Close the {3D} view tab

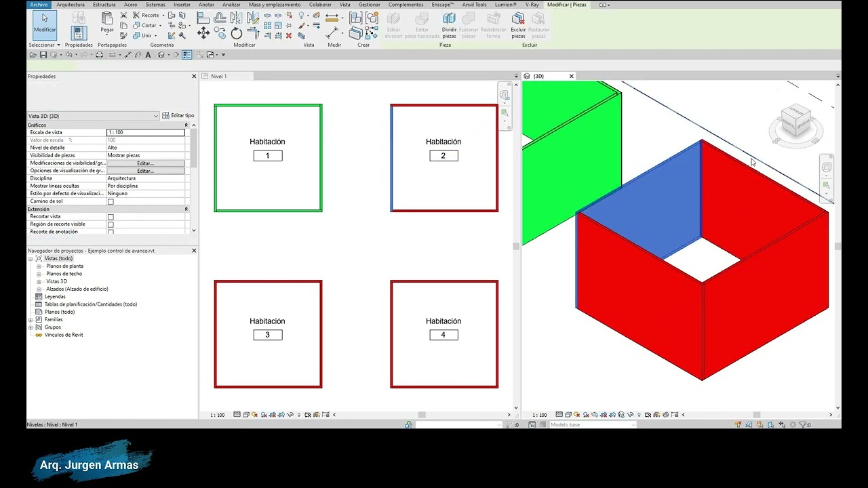click(x=572, y=77)
